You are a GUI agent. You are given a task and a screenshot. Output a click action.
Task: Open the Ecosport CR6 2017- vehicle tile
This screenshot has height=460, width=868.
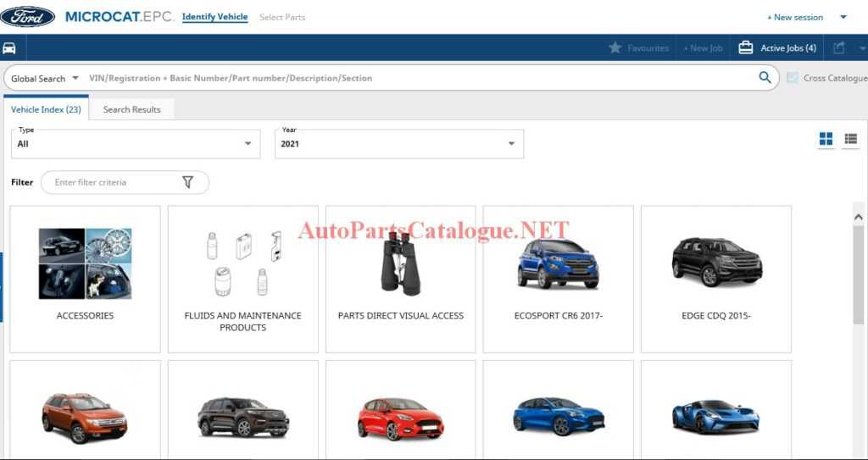pos(558,279)
